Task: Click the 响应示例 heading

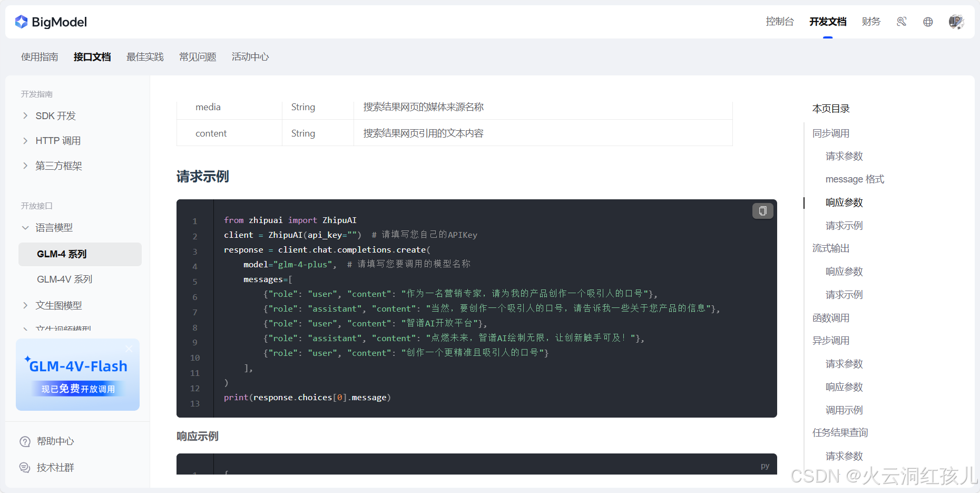Action: tap(197, 436)
